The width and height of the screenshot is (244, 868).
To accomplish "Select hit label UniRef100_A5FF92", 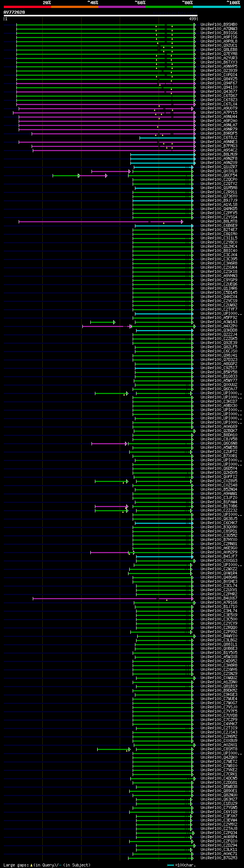I will point(219,318).
